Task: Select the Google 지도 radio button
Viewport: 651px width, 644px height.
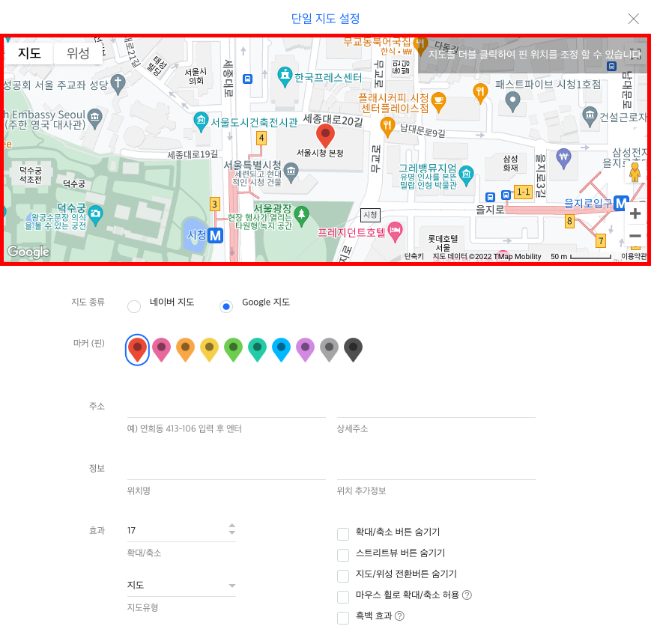Action: tap(226, 306)
